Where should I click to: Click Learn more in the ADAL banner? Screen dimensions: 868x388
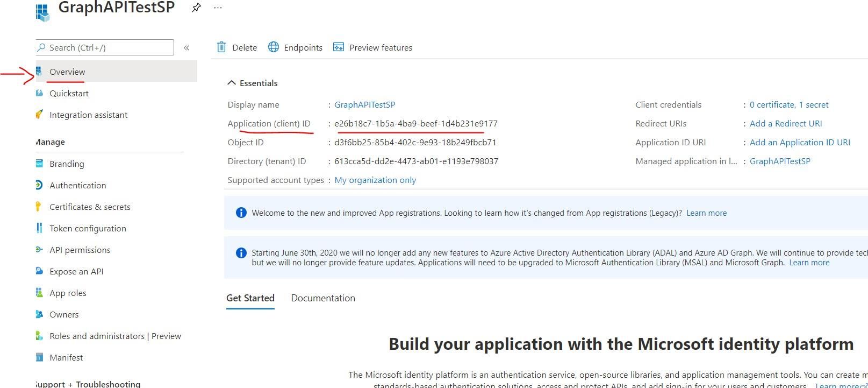809,263
